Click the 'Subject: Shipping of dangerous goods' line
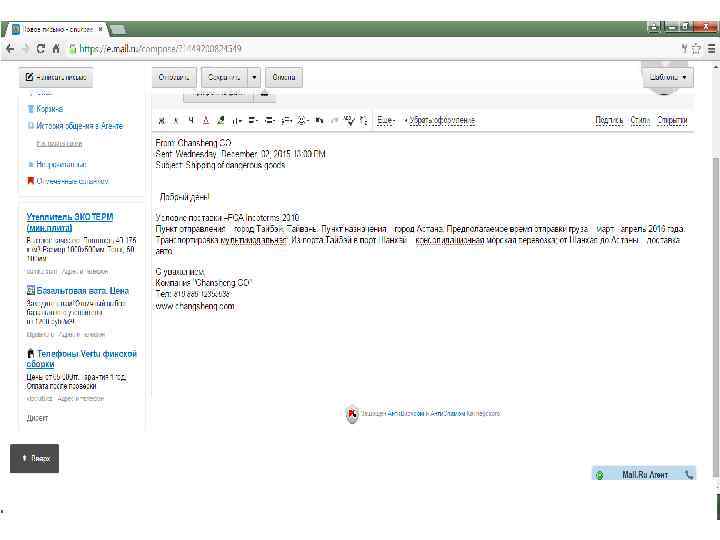The width and height of the screenshot is (720, 540). (x=220, y=165)
